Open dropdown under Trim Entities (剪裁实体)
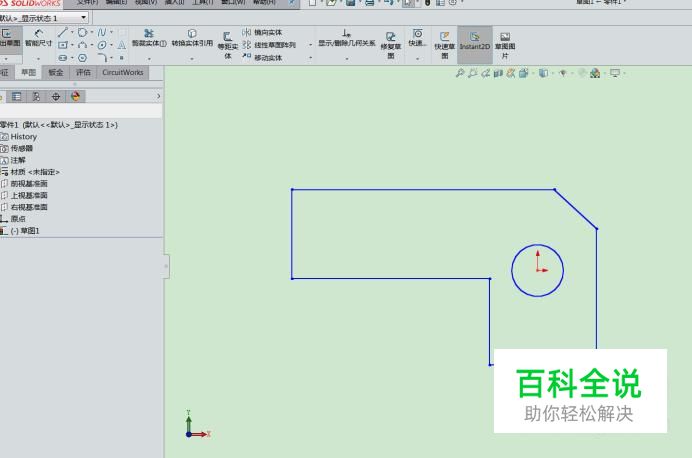This screenshot has height=458, width=692. pos(149,58)
